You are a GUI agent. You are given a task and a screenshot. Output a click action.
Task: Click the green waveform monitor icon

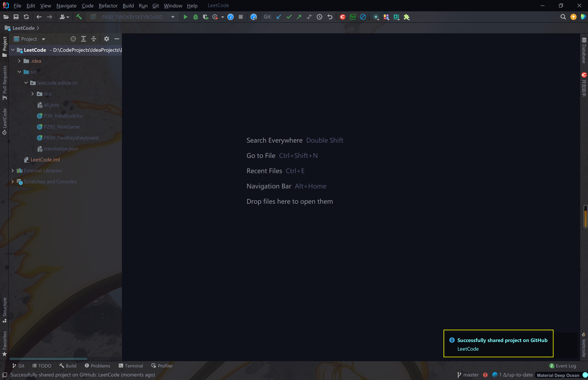click(353, 17)
